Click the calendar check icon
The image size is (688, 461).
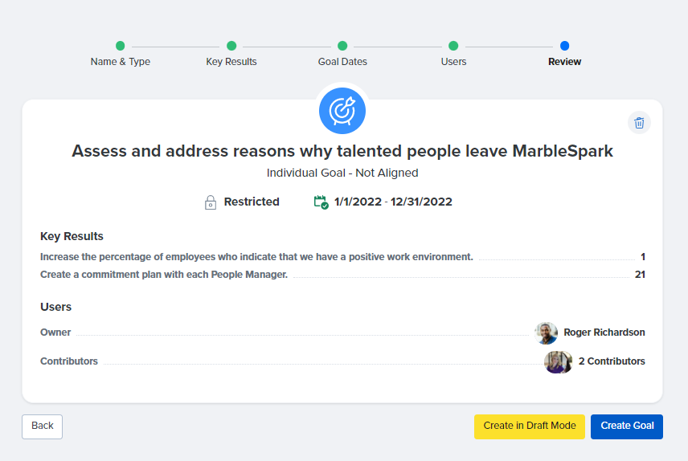click(321, 202)
